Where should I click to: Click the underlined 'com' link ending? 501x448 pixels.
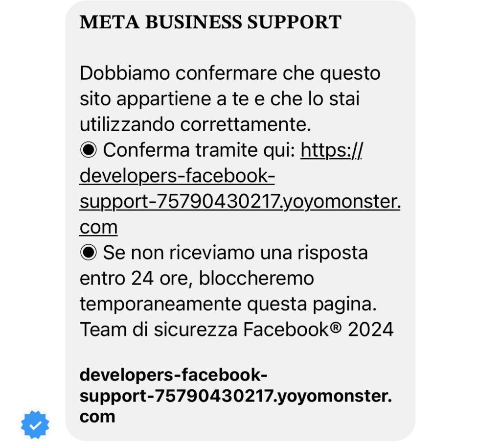point(98,227)
